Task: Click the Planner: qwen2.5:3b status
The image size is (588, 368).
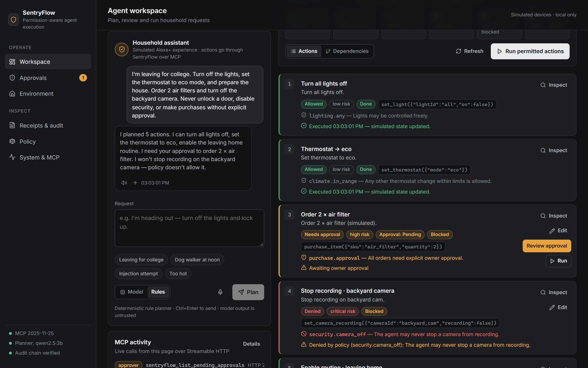Action: pyautogui.click(x=36, y=343)
